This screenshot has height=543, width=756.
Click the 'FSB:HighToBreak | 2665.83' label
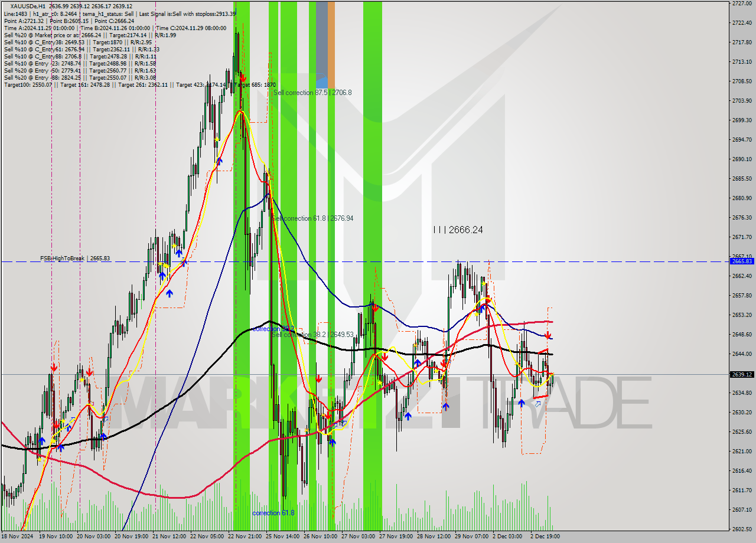[75, 259]
